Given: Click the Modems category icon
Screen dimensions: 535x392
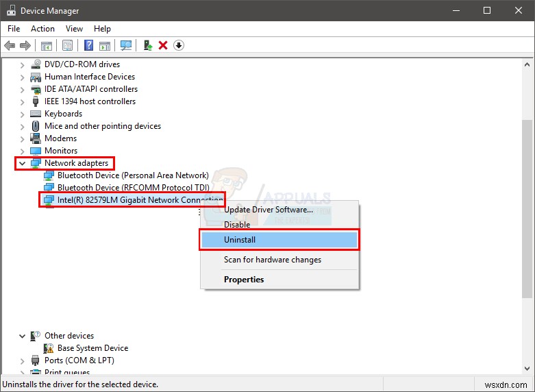Looking at the screenshot, I should (x=36, y=138).
